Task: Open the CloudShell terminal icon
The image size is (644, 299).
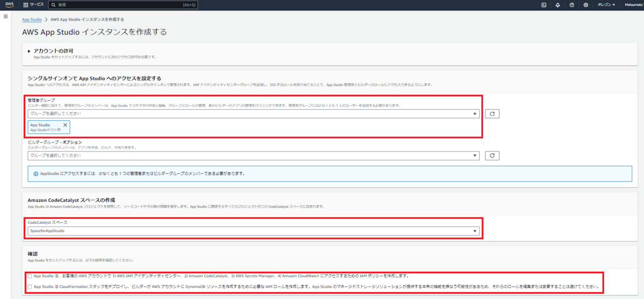Action: tap(544, 4)
